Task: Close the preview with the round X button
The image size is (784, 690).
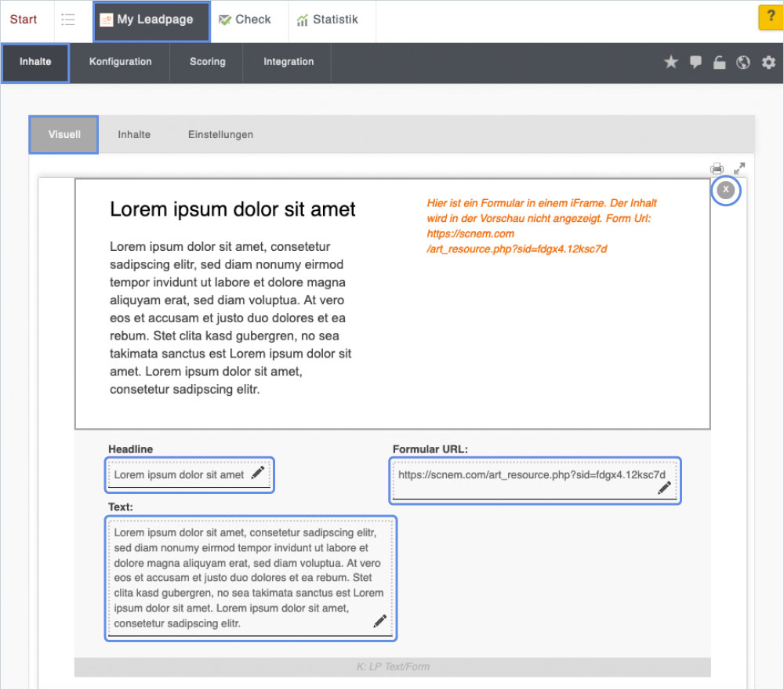Action: point(725,190)
